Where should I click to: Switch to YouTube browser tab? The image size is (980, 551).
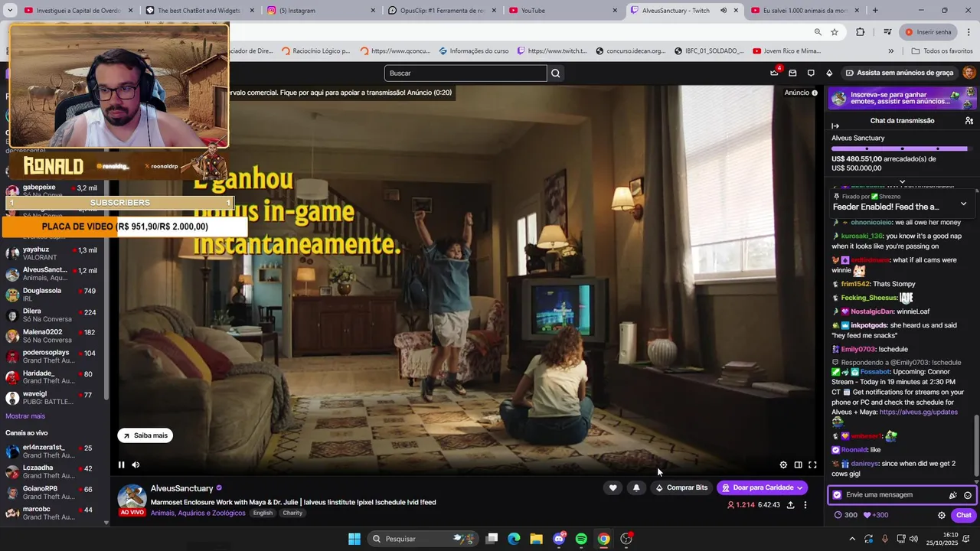coord(563,11)
